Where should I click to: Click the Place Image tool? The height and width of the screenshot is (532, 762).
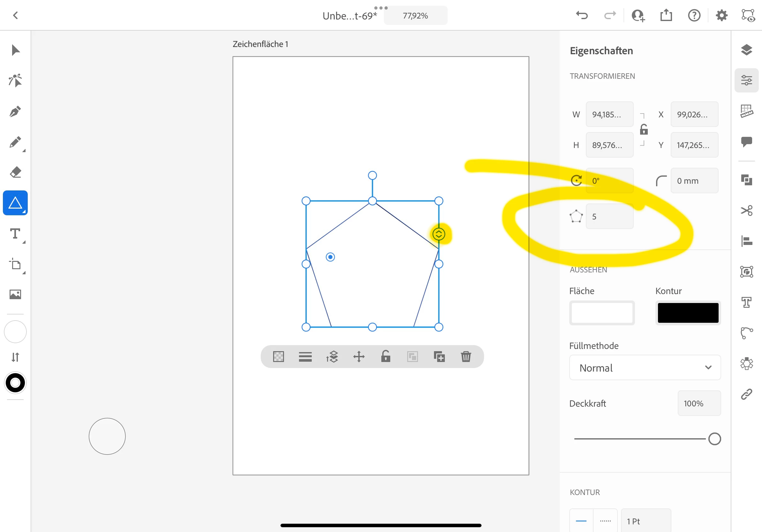(15, 294)
